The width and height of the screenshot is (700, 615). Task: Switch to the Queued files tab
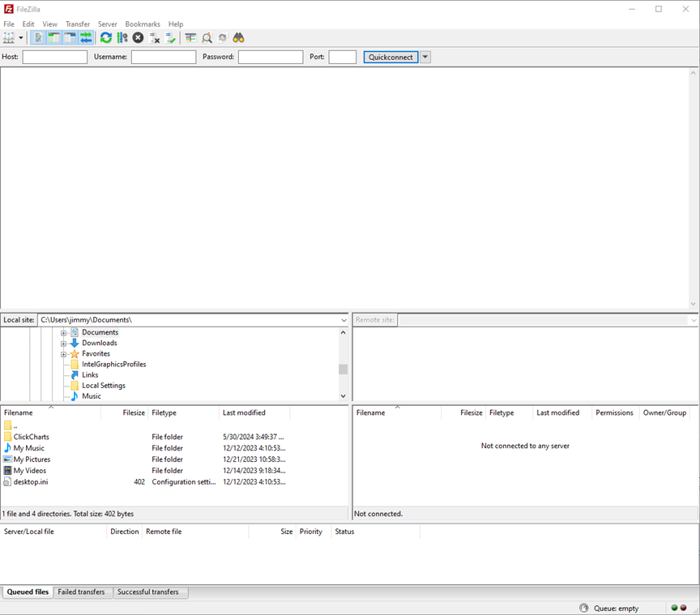pos(28,592)
